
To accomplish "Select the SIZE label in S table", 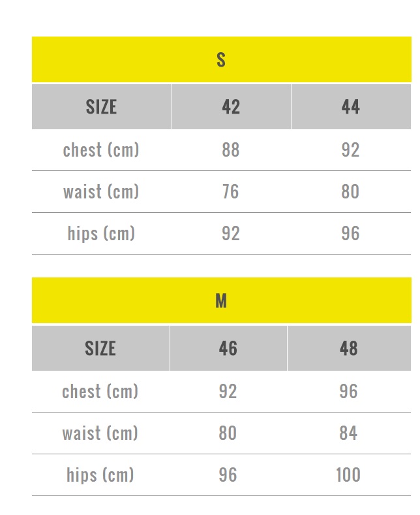I will pyautogui.click(x=101, y=107).
